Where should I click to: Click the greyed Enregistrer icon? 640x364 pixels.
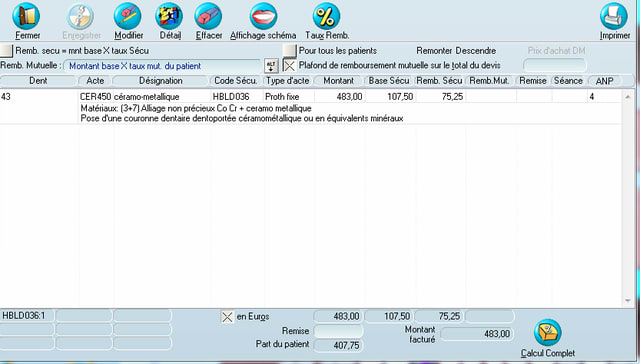(81, 16)
